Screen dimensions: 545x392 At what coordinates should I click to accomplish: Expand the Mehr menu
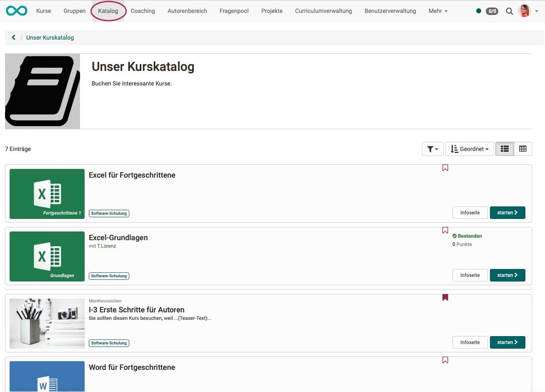pos(438,11)
